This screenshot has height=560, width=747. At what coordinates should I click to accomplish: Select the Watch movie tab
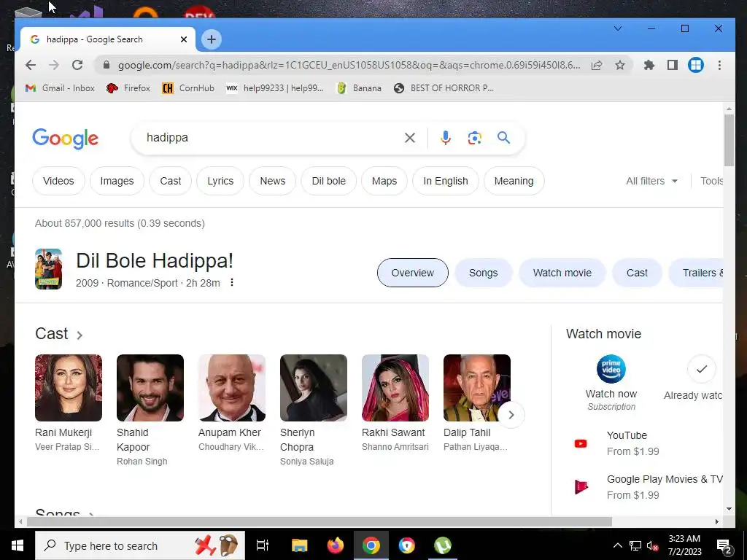[x=562, y=273]
